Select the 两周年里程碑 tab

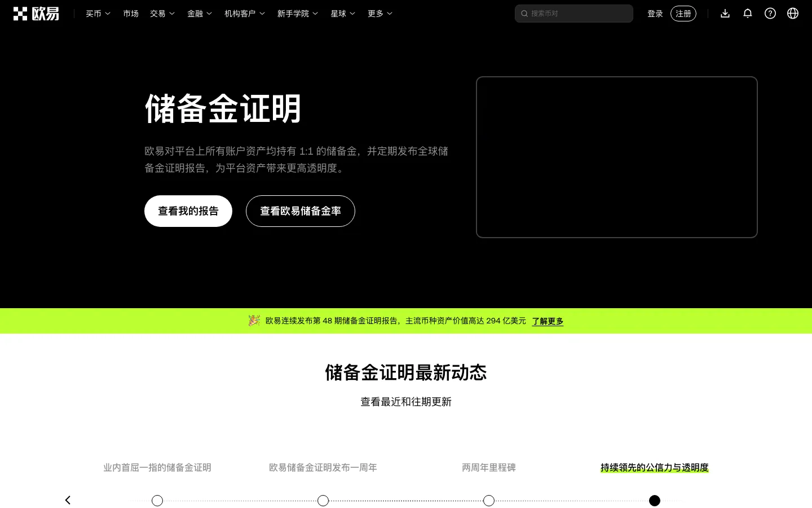coord(489,467)
